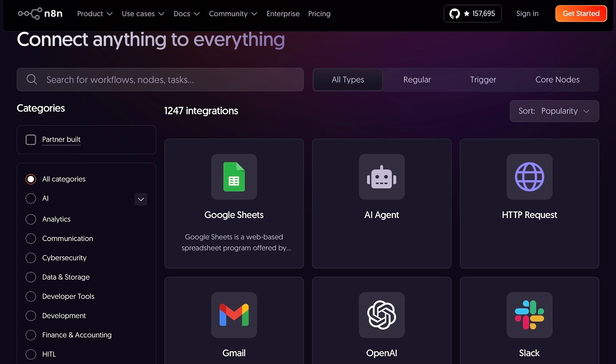Click the HTTP Request globe icon
Viewport: 616px width, 364px height.
(529, 177)
